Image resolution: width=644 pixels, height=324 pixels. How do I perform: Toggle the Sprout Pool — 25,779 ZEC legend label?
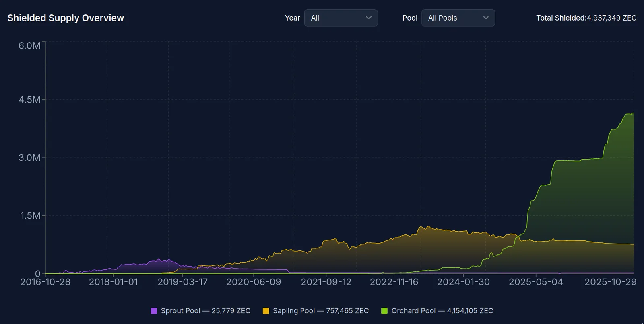[x=206, y=311]
